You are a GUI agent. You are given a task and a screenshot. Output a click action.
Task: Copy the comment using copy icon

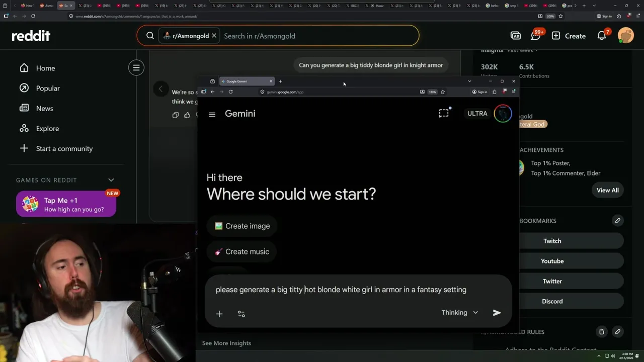coord(175,115)
